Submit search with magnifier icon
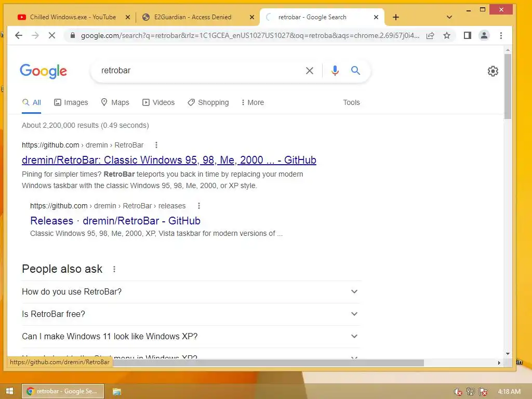This screenshot has width=532, height=399. point(355,70)
